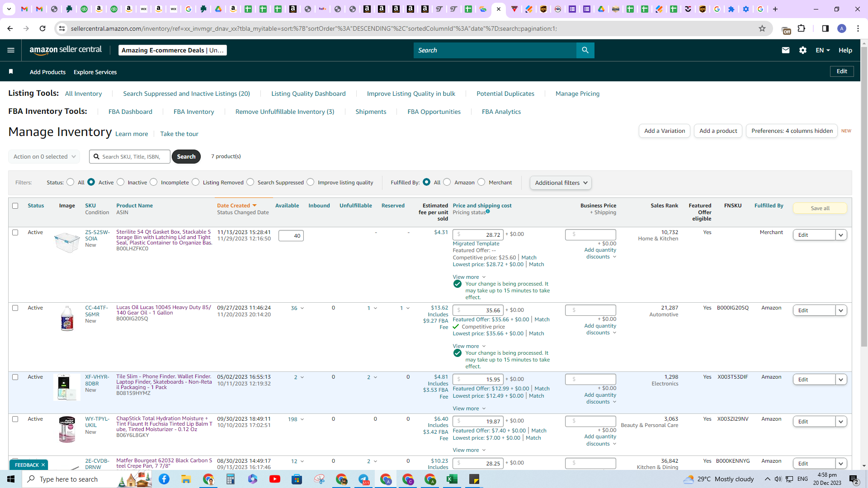Open the FBA Dashboard
This screenshot has width=868, height=488.
[130, 112]
